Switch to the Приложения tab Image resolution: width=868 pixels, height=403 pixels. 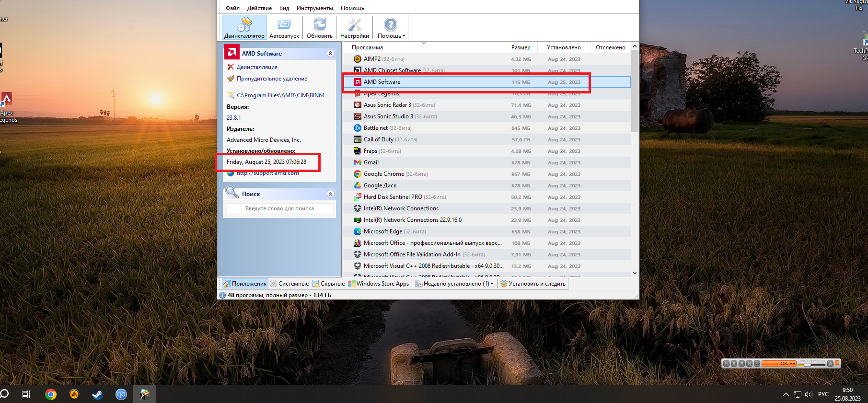pos(245,284)
